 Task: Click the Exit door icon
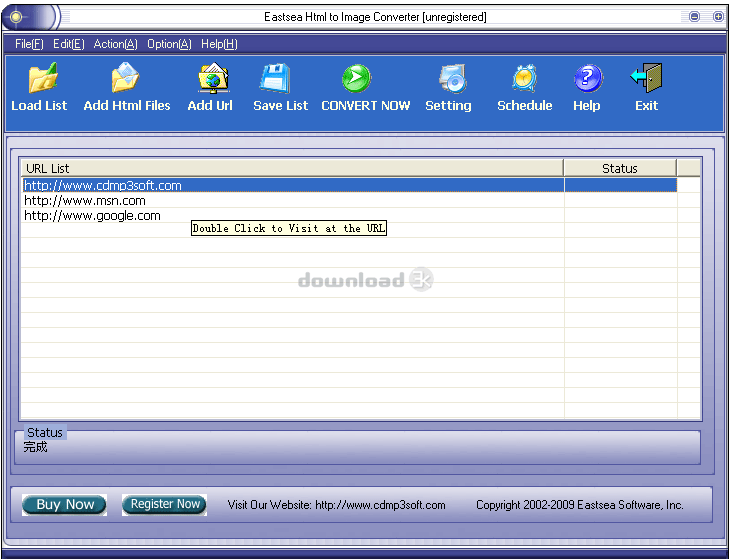[x=646, y=80]
